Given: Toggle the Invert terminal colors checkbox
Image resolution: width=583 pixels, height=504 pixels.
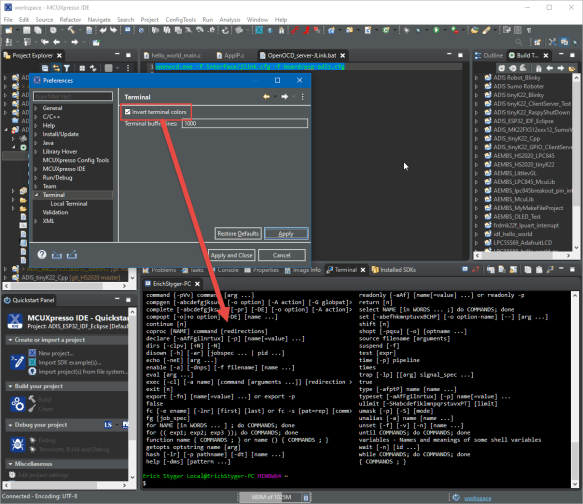Looking at the screenshot, I should pos(128,112).
